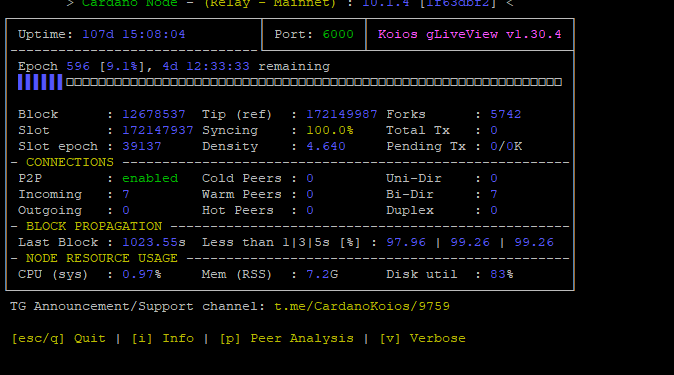Select the P2P enabled status
This screenshot has height=375, width=674.
point(150,178)
